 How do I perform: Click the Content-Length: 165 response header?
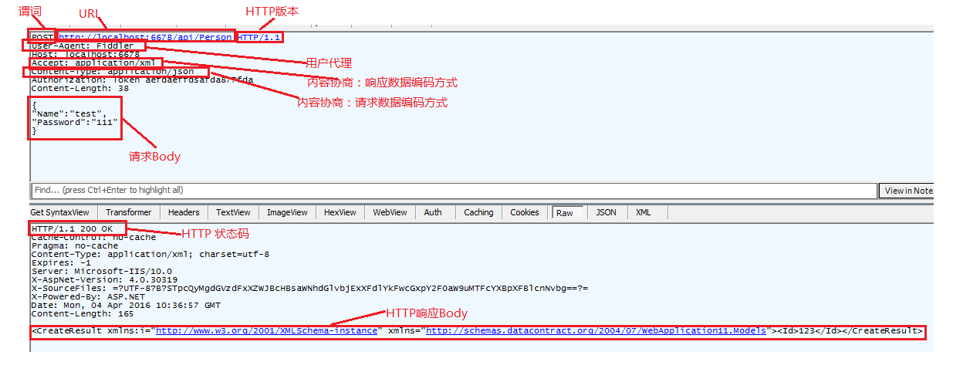coord(82,313)
